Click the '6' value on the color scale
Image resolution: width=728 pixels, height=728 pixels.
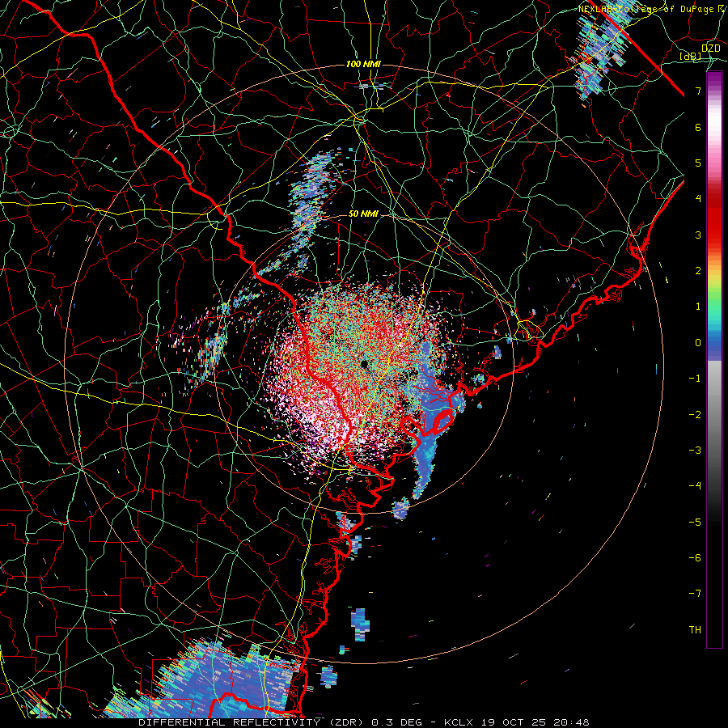[698, 127]
